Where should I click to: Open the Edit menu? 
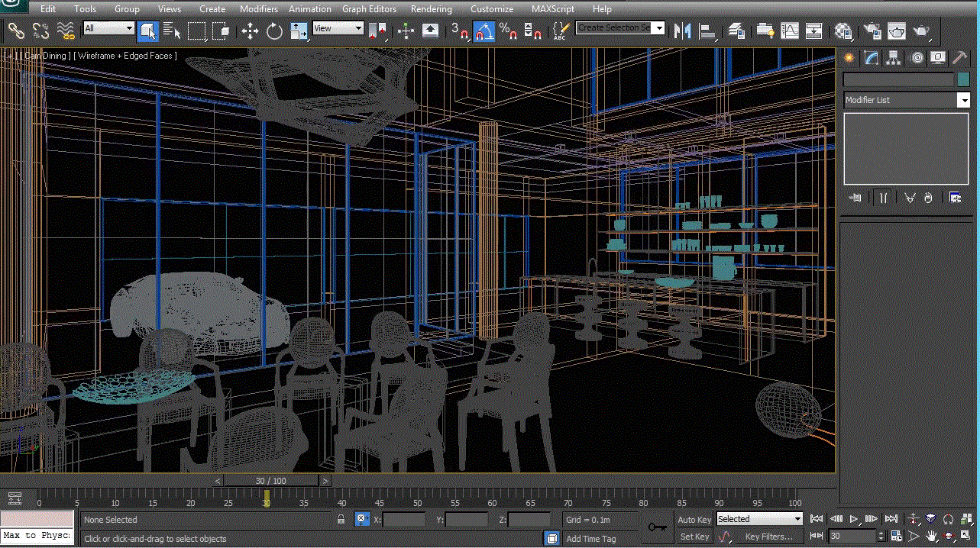coord(48,9)
